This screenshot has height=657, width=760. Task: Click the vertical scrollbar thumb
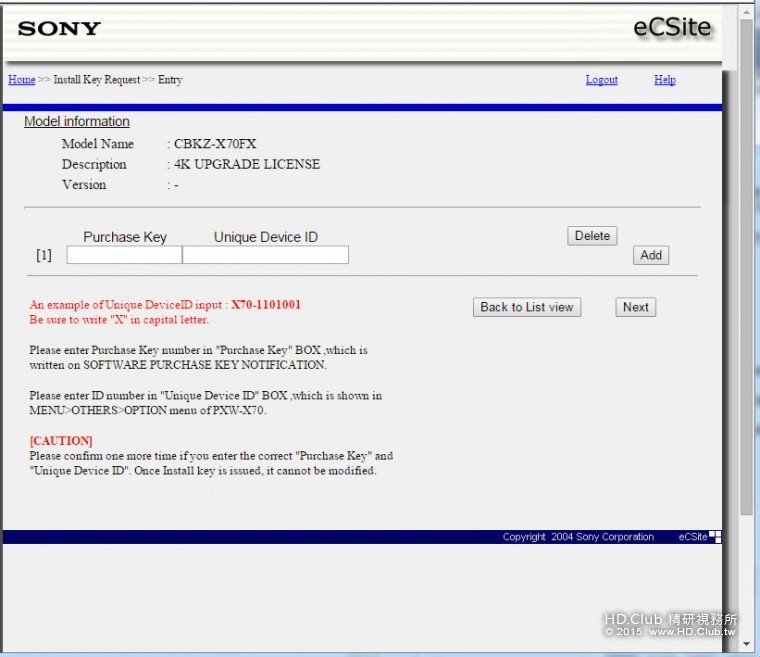click(746, 267)
